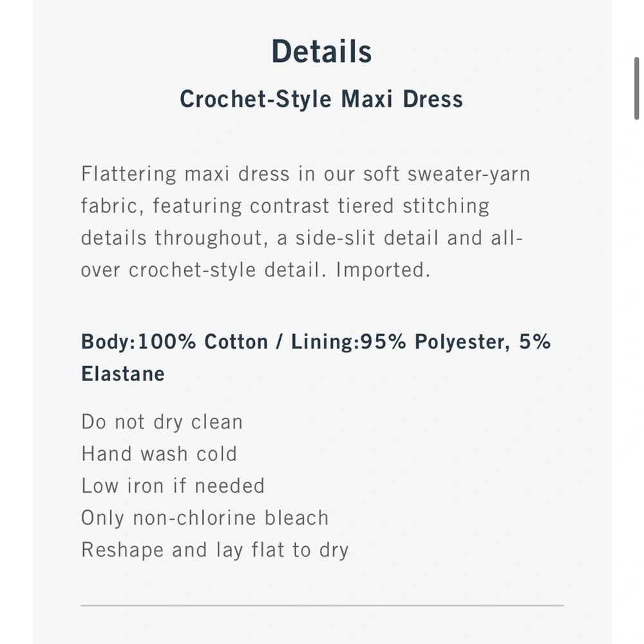The width and height of the screenshot is (644, 644).
Task: Click the Body:100% Cotton text
Action: click(175, 341)
